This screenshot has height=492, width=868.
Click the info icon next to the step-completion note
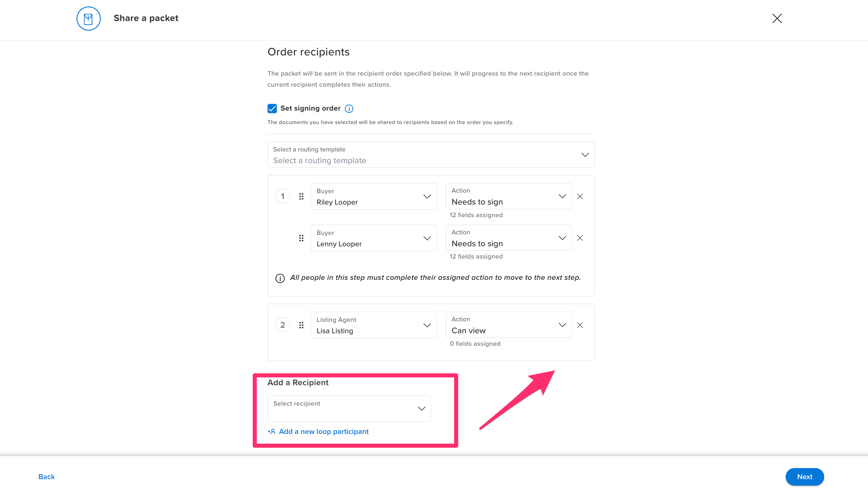(x=280, y=278)
